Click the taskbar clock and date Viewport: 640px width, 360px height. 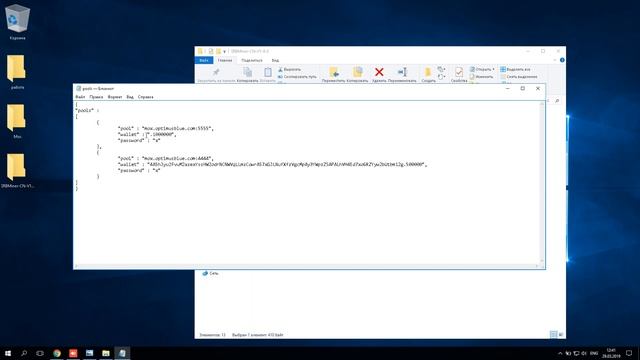point(611,353)
